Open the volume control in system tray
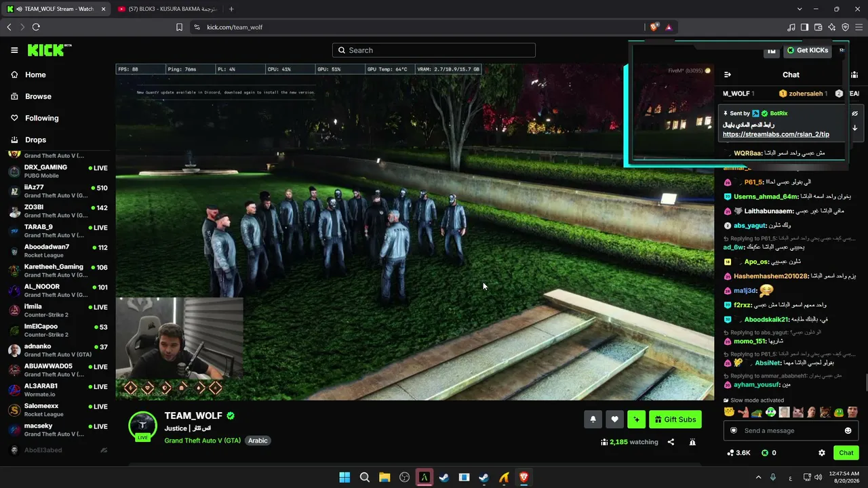The image size is (868, 488). coord(818,477)
